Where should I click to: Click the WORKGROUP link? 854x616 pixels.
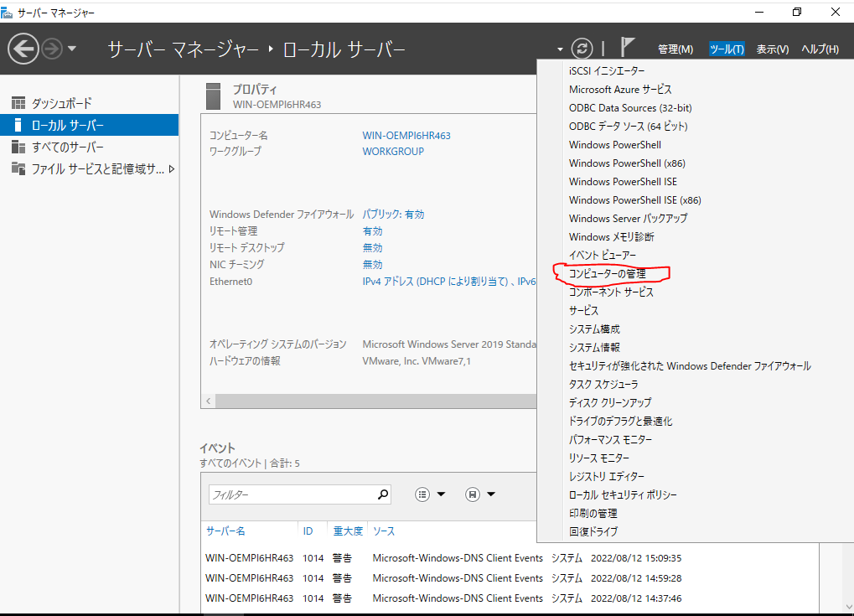coord(393,152)
